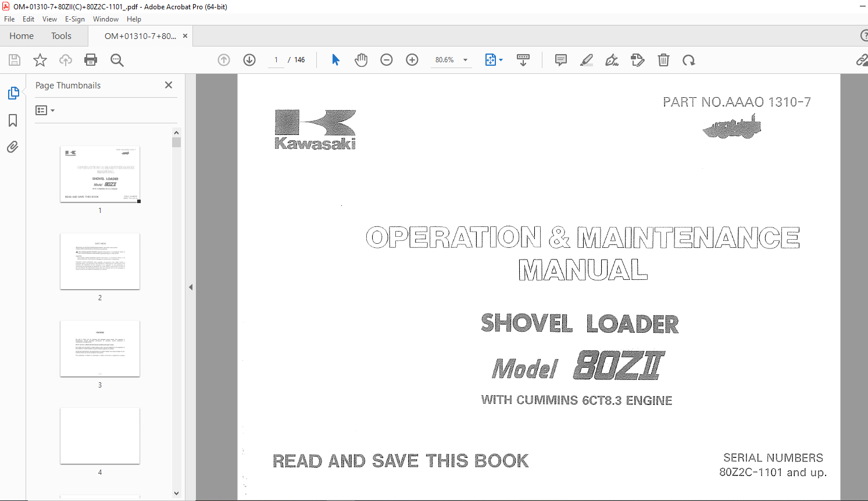Screen dimensions: 868x501
Task: Delete page with trash icon
Action: coord(663,60)
